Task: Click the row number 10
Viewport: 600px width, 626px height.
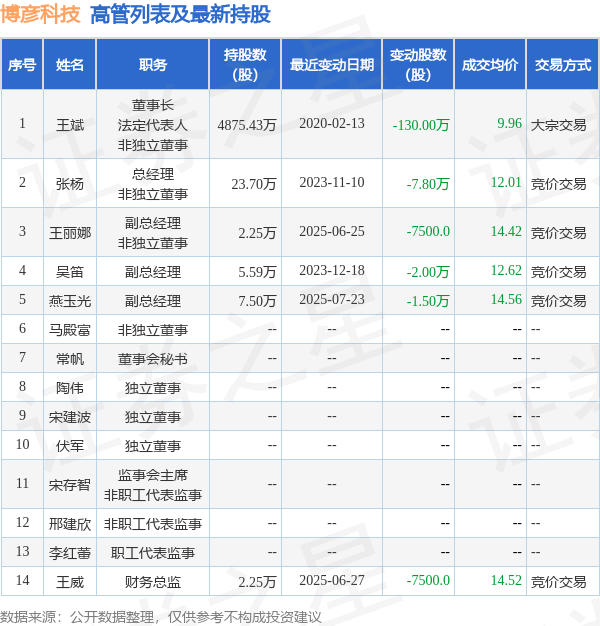Action: [x=22, y=444]
